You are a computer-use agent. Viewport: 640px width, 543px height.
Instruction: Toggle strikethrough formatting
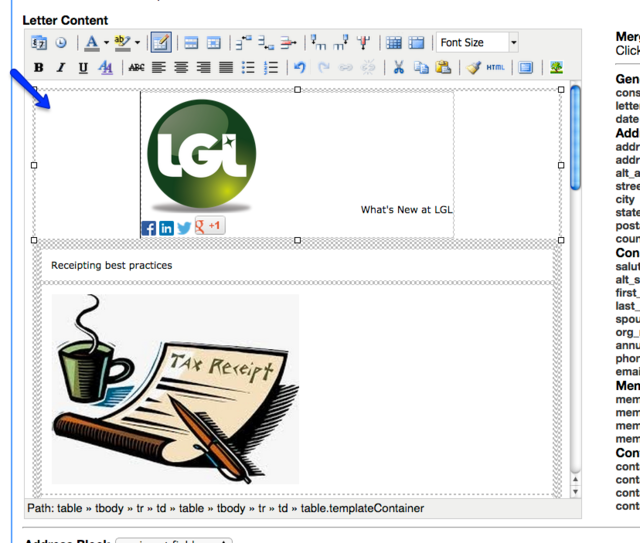tap(136, 67)
